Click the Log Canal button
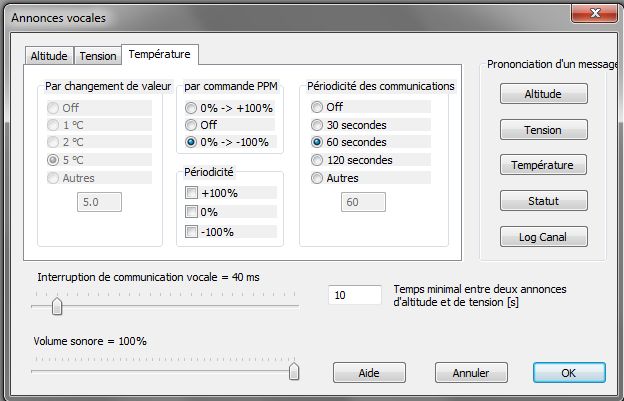Screen dimensions: 624x401 pos(544,237)
